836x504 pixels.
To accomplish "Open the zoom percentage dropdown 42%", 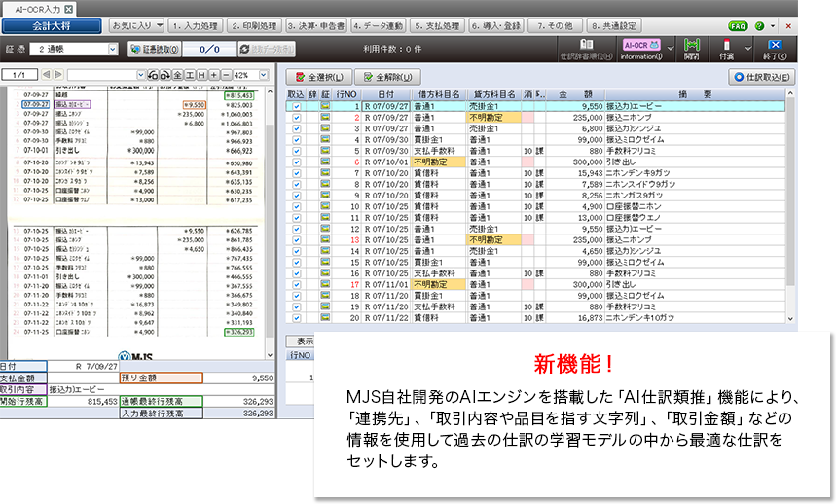I will tap(264, 75).
